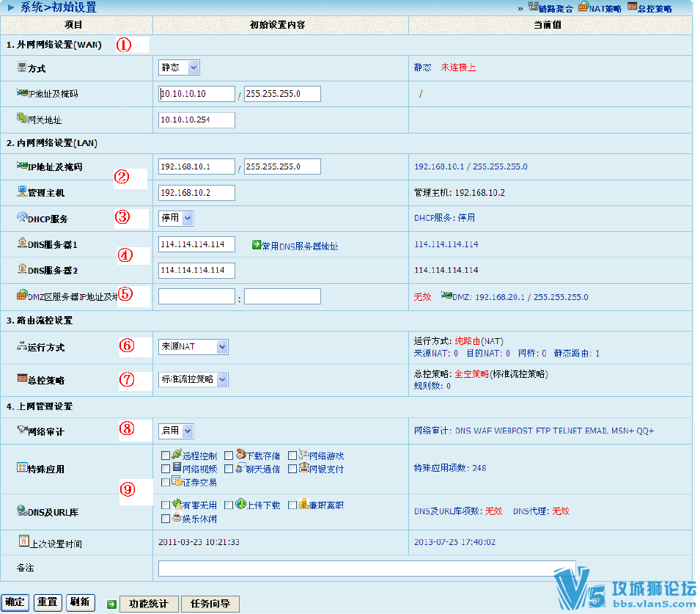
Task: Click the 方式 computer icon
Action: (22, 67)
